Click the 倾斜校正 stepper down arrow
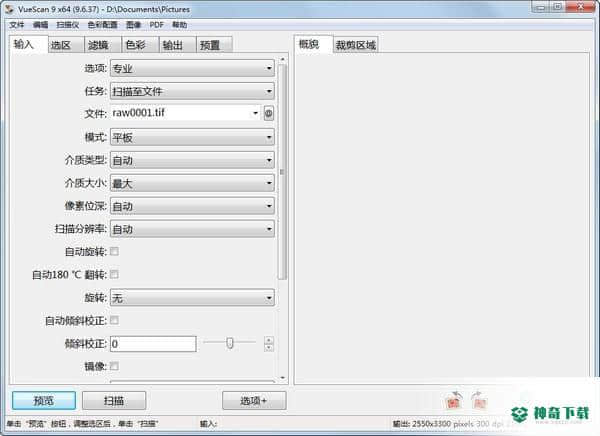The width and height of the screenshot is (600, 436). (269, 348)
